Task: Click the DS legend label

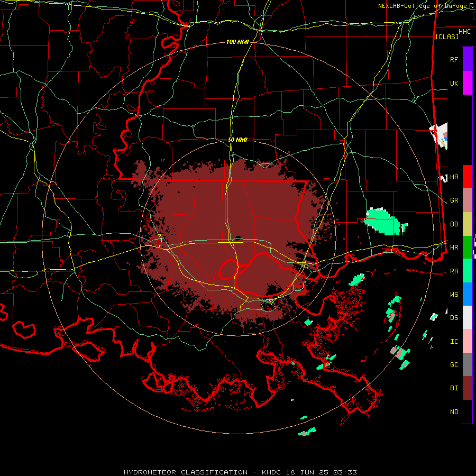Action: coord(454,318)
